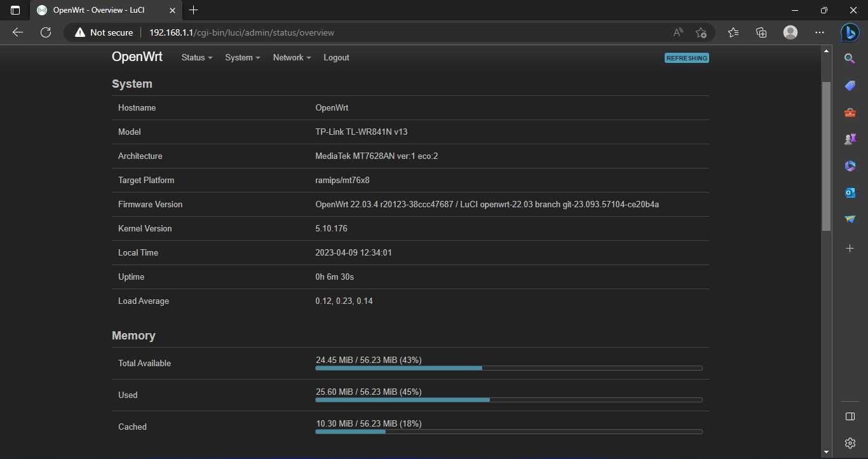The height and width of the screenshot is (459, 868).
Task: Click the OpenWrt brand link
Action: coord(137,57)
